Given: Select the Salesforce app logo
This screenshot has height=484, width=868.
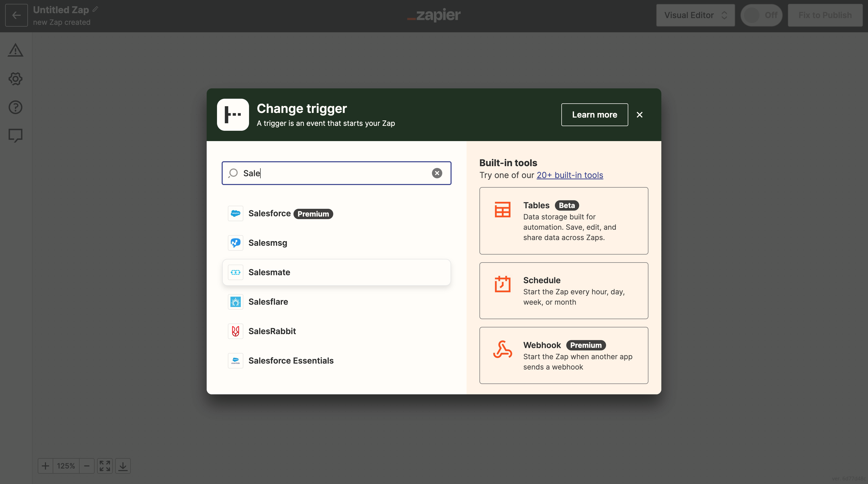Looking at the screenshot, I should (x=236, y=213).
